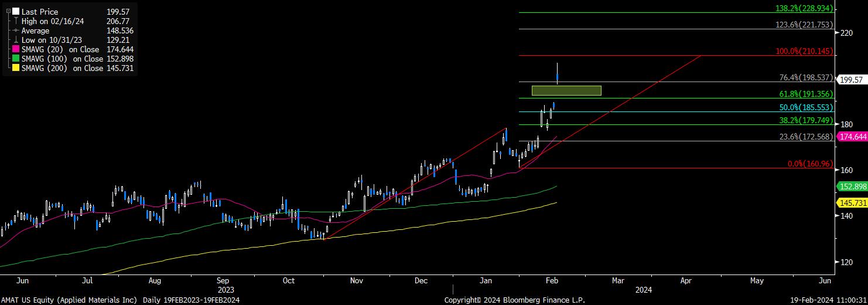
Task: Click the 2024 year label
Action: [644, 290]
